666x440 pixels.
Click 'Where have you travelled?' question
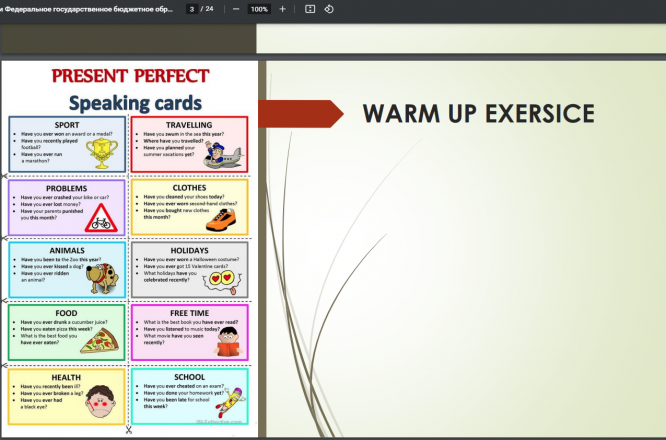[173, 141]
